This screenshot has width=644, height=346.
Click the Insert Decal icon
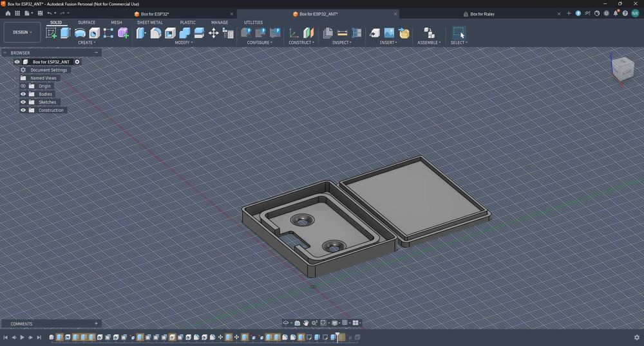click(x=404, y=33)
